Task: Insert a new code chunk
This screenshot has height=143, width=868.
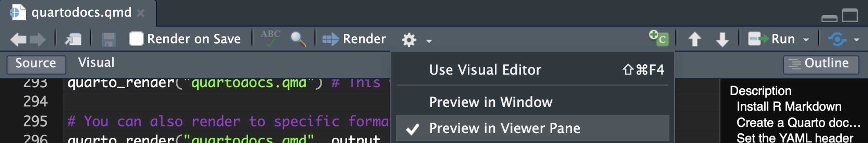Action: pos(659,38)
